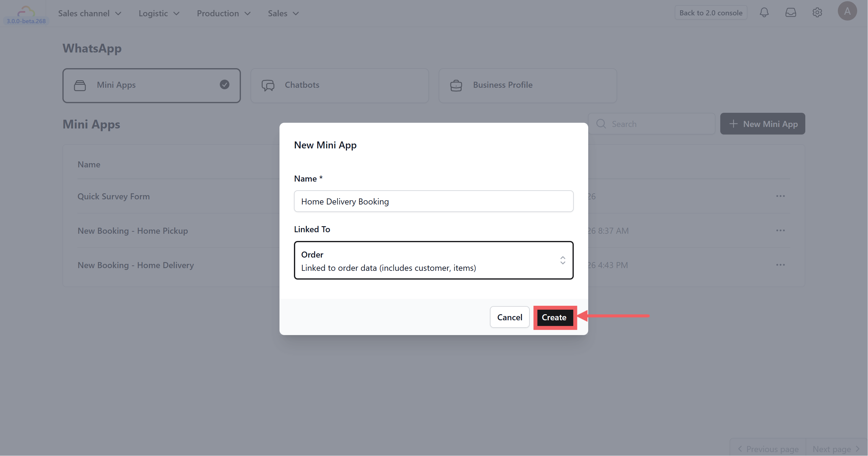The height and width of the screenshot is (456, 868).
Task: Expand the Logistic menu
Action: [159, 13]
